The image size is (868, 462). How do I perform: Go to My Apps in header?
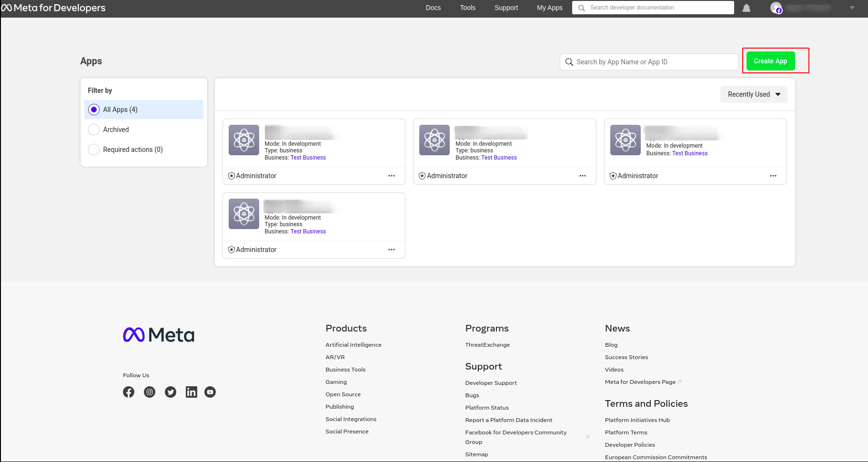(549, 8)
